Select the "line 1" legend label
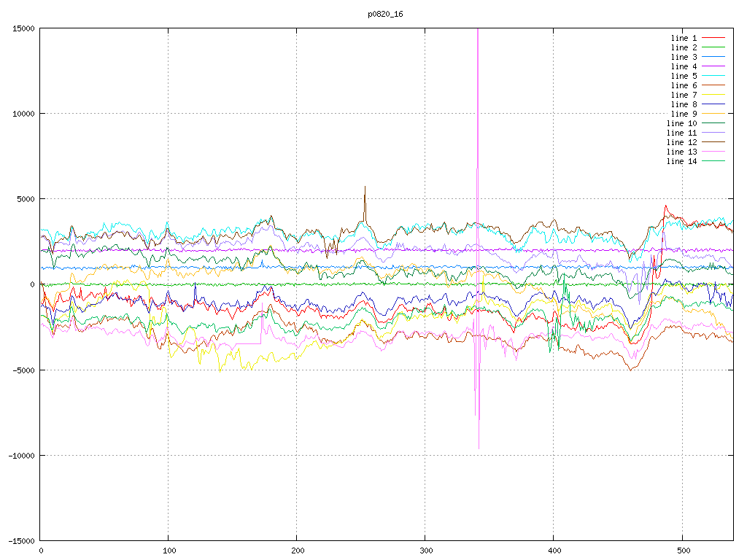This screenshot has height=560, width=747. pos(684,38)
